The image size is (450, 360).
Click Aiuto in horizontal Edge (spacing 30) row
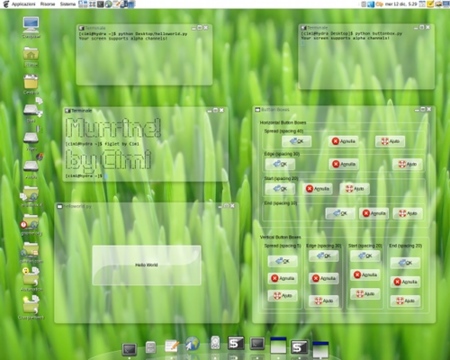408,164
